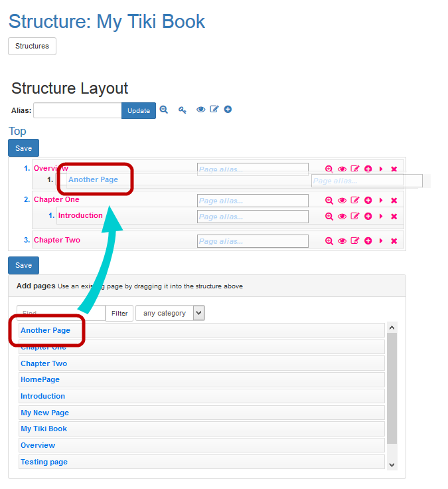The width and height of the screenshot is (448, 489).
Task: Click the eye view icon for Chapter One
Action: (x=342, y=200)
